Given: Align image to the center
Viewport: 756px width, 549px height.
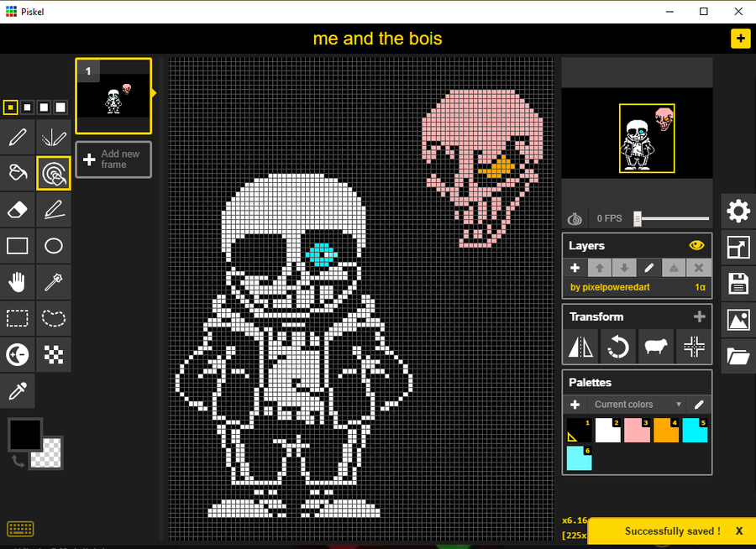Looking at the screenshot, I should 694,347.
